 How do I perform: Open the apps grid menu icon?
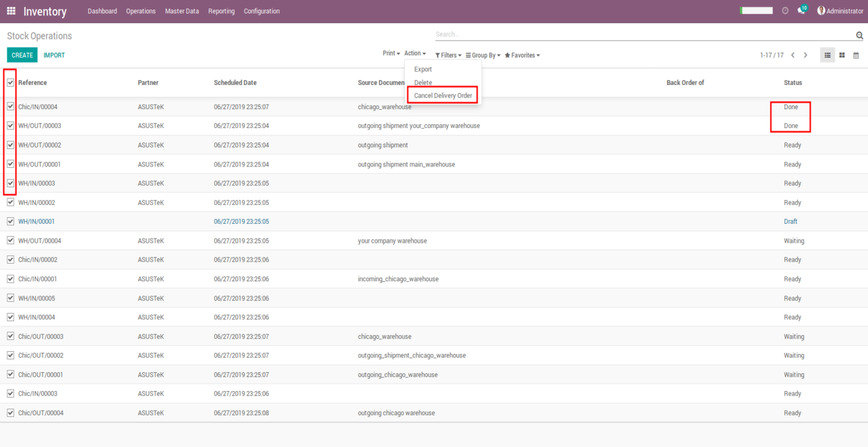click(11, 11)
